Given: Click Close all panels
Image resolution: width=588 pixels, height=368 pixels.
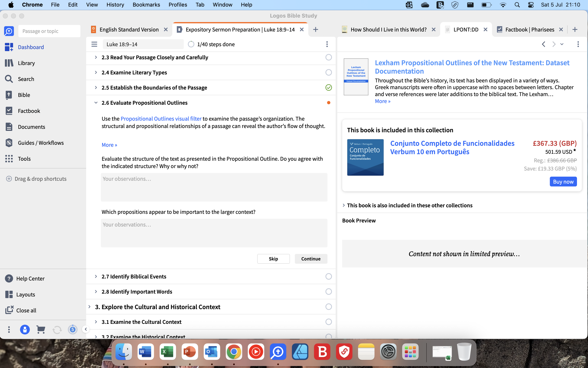Looking at the screenshot, I should click(21, 310).
